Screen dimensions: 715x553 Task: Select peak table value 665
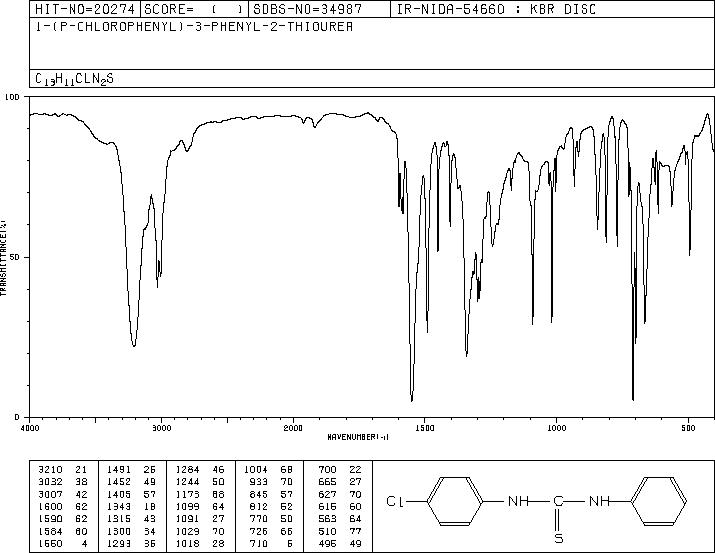(x=327, y=482)
